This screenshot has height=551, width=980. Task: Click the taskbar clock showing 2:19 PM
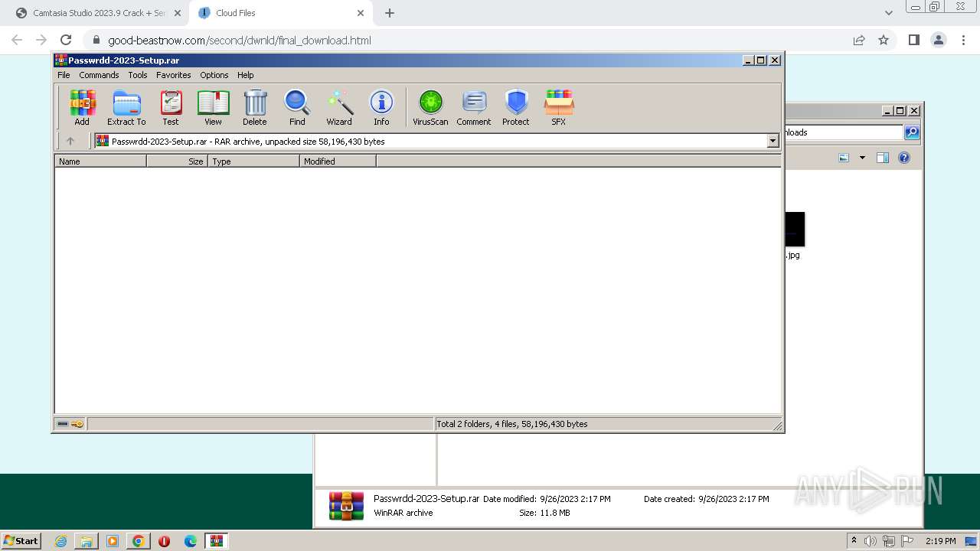(940, 541)
